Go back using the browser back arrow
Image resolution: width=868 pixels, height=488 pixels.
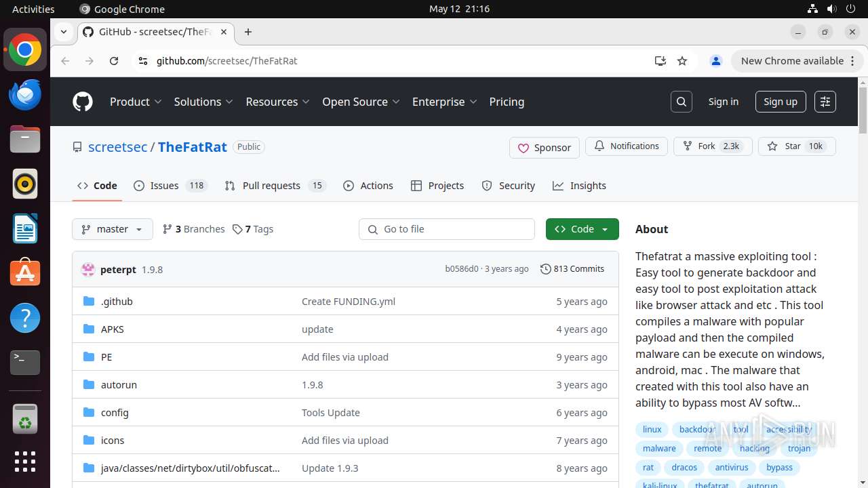(x=65, y=61)
